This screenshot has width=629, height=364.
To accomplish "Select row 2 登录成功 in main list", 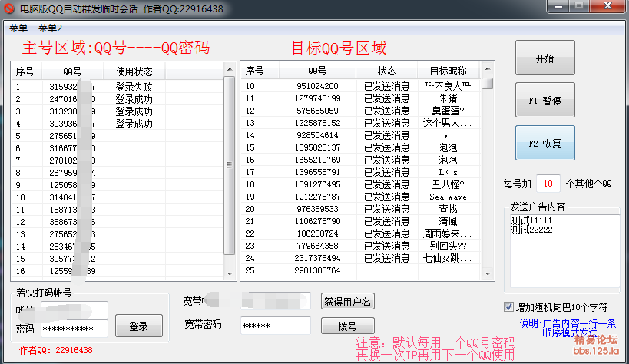I will coord(134,99).
